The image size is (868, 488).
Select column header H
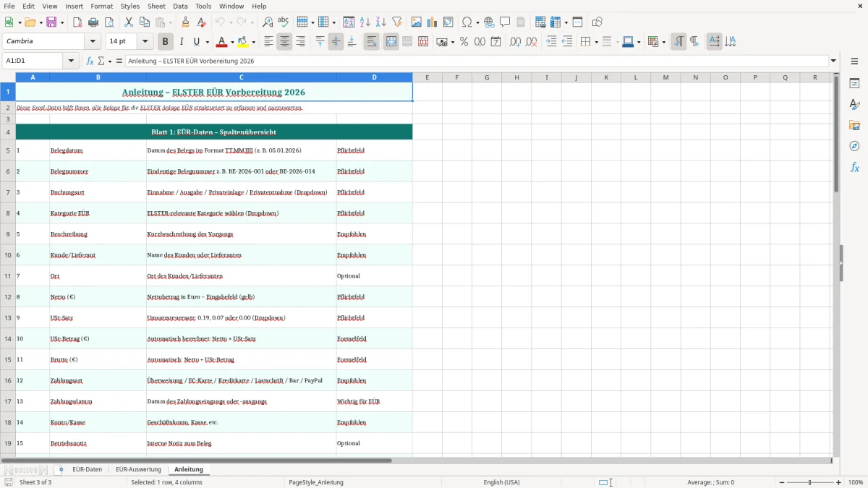(x=516, y=77)
